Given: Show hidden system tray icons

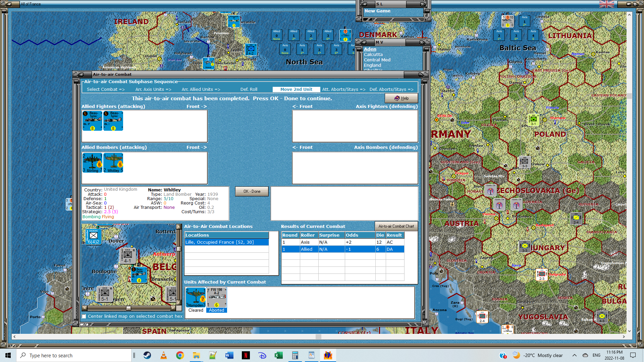Looking at the screenshot, I should click(x=574, y=355).
